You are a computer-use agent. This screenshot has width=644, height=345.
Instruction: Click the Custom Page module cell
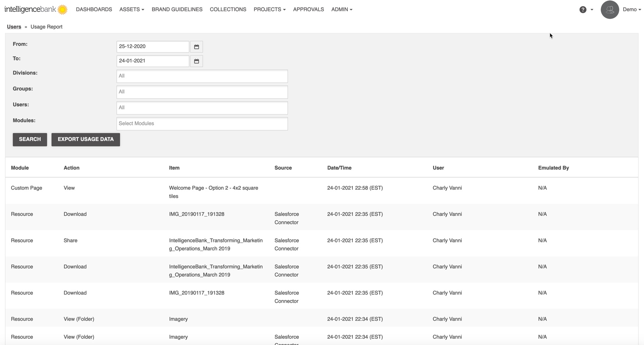[27, 188]
